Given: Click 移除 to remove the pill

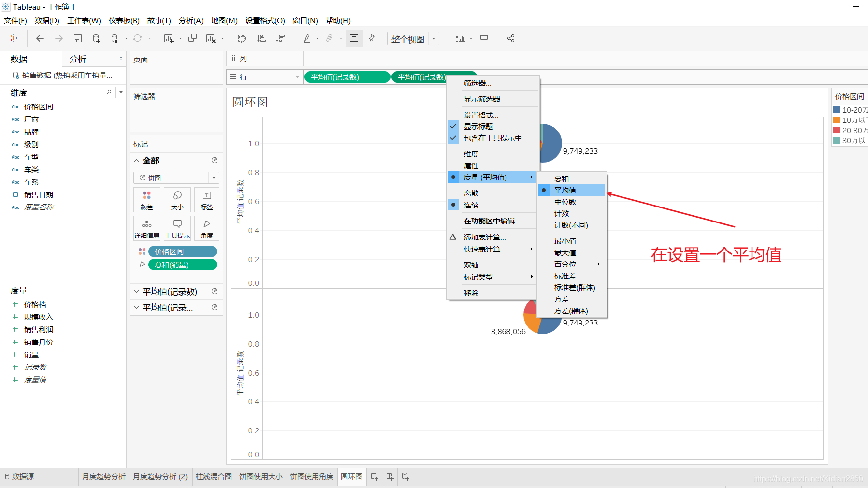Looking at the screenshot, I should point(492,293).
